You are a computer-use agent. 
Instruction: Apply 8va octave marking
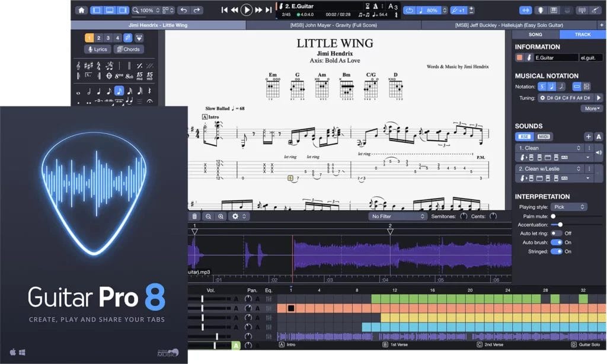coord(119,76)
